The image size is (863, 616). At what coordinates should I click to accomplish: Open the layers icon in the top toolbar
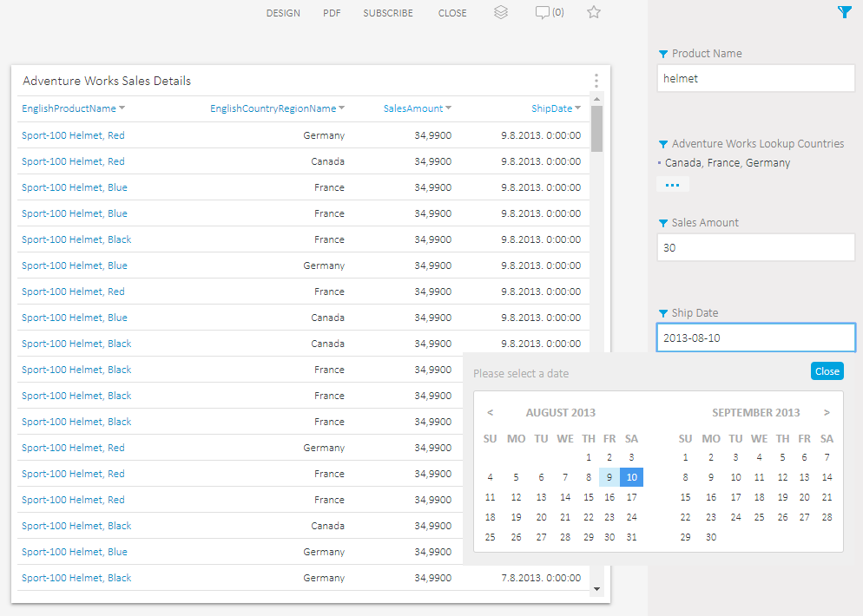click(501, 12)
